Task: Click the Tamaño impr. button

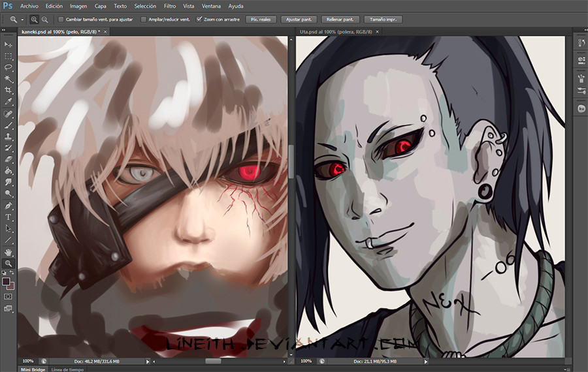Action: (383, 20)
